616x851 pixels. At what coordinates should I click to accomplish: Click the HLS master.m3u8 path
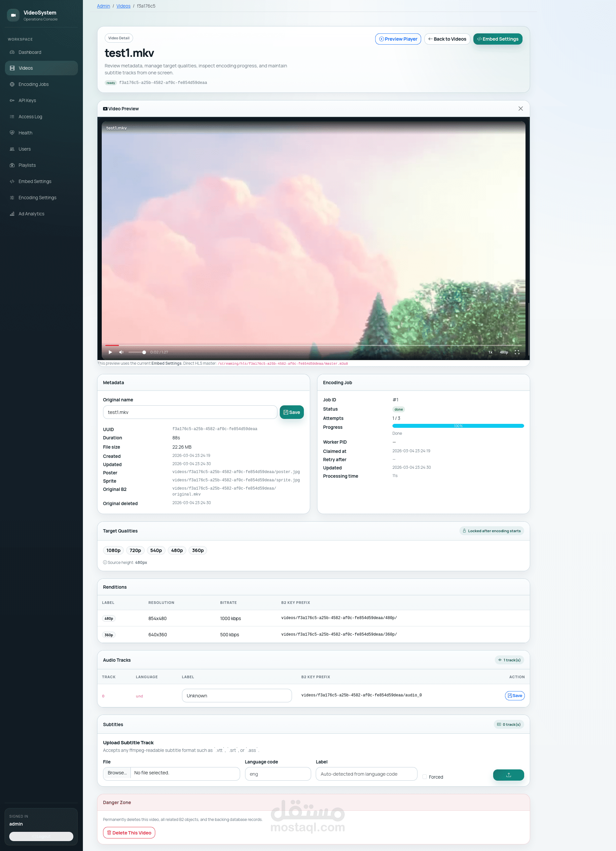(x=283, y=364)
